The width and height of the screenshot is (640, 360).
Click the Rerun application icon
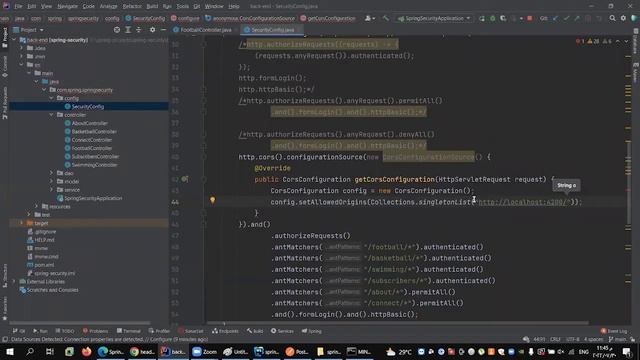pyautogui.click(x=482, y=18)
